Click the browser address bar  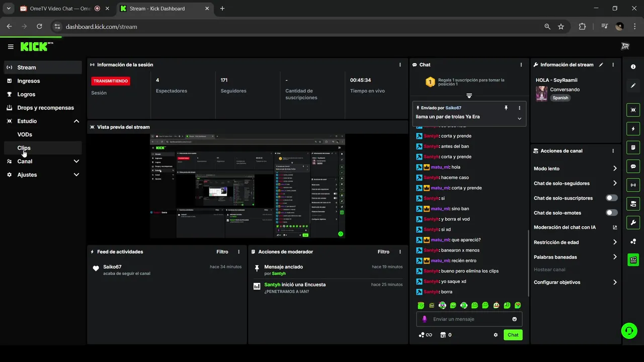(302, 26)
